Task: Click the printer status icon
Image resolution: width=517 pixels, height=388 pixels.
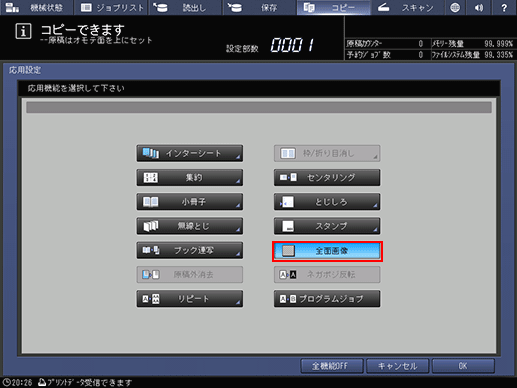Action: pyautogui.click(x=42, y=382)
